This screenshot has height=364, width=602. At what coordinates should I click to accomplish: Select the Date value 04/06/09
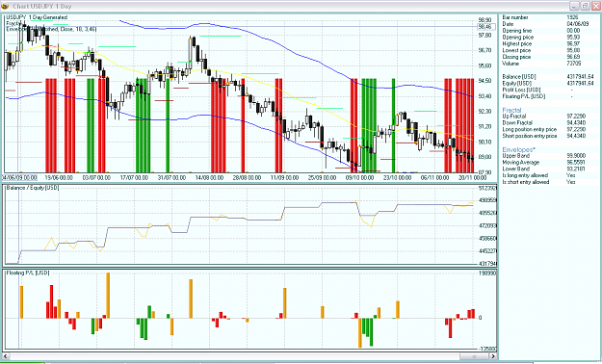(577, 24)
